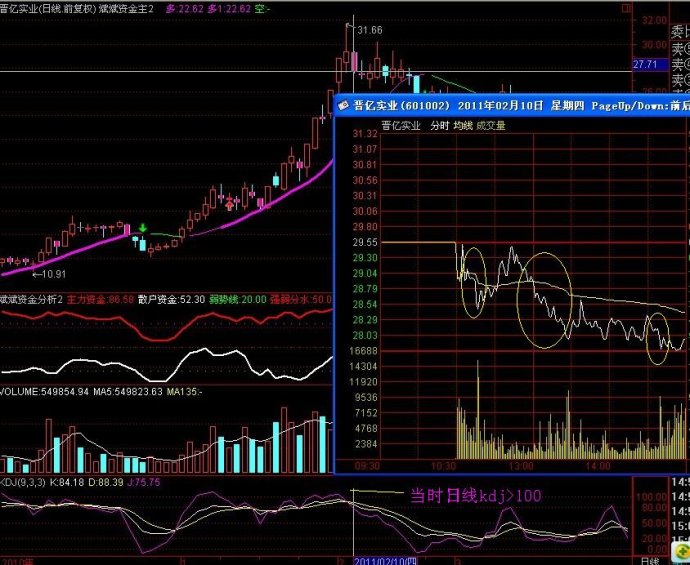Click the 强弱分水 value
690x565 pixels.
point(301,300)
